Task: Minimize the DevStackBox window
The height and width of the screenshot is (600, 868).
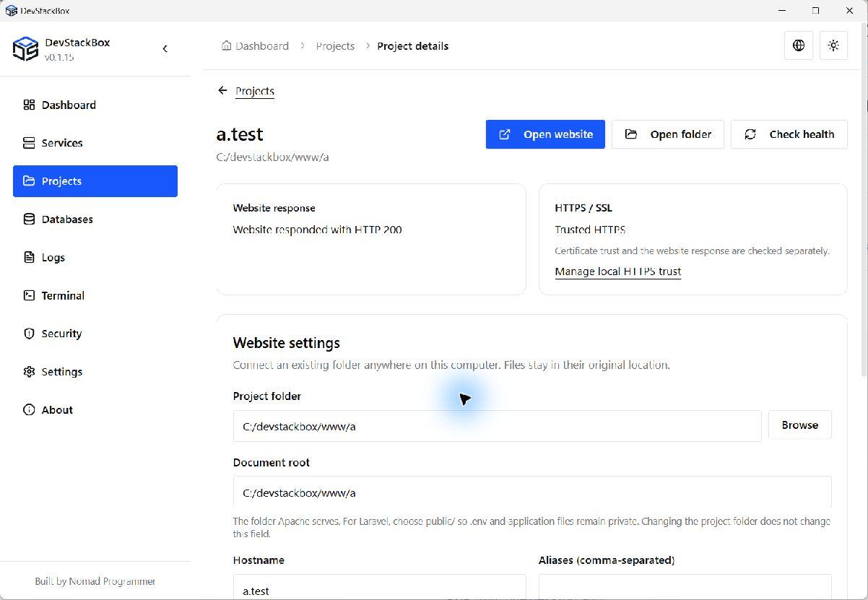Action: pyautogui.click(x=783, y=11)
